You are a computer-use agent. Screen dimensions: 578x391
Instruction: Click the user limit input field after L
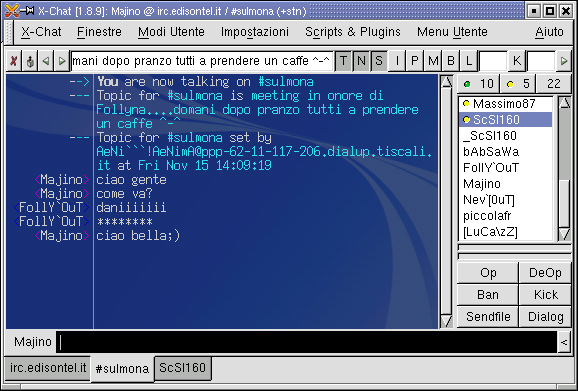point(492,61)
